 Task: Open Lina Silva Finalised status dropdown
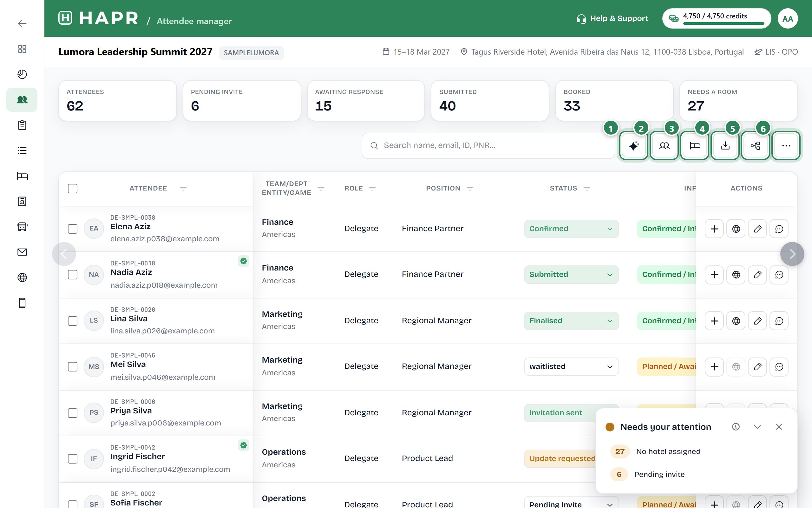point(571,321)
